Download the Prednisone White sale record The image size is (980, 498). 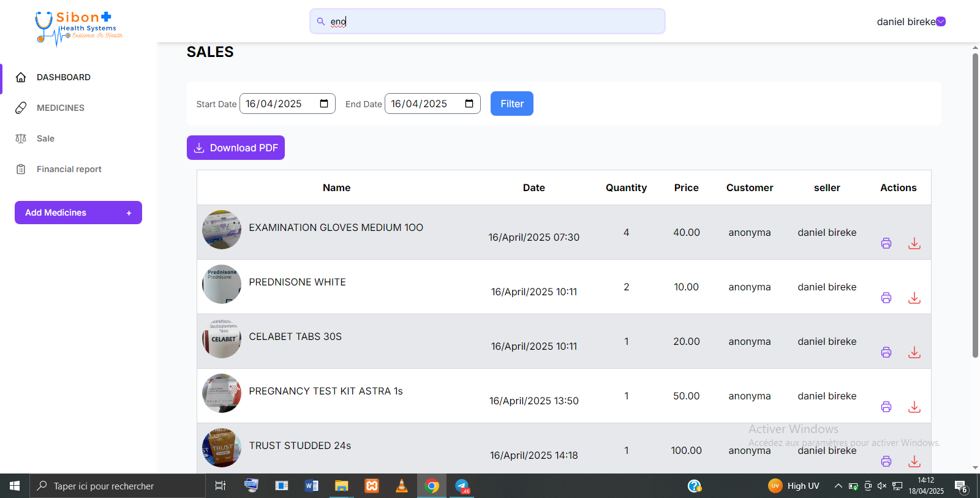(914, 298)
